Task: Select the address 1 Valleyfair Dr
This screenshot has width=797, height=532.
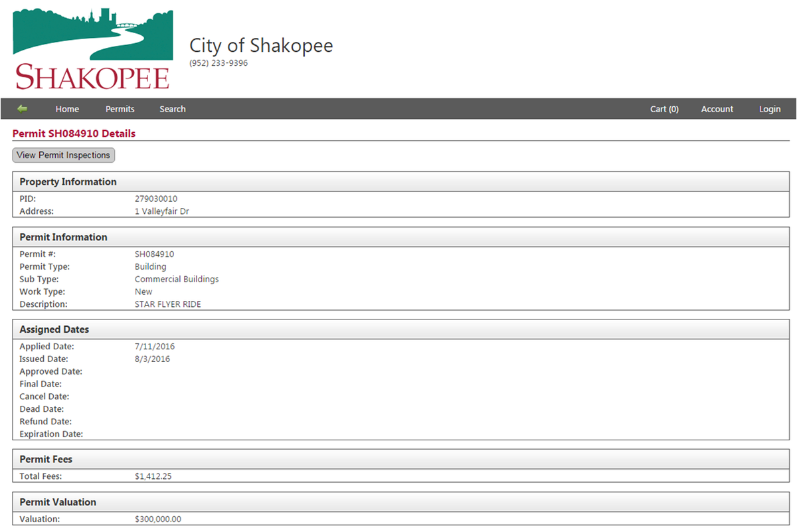Action: pos(162,211)
